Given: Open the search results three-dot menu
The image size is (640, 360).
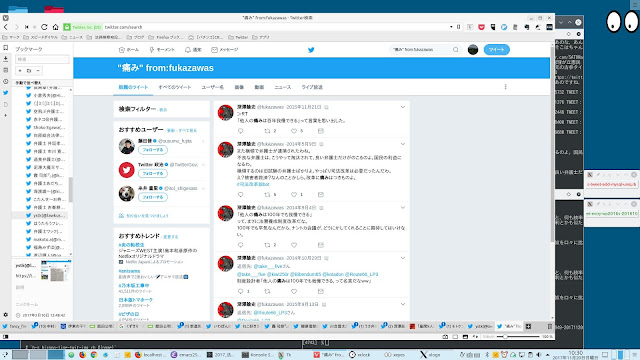Looking at the screenshot, I should 505,87.
